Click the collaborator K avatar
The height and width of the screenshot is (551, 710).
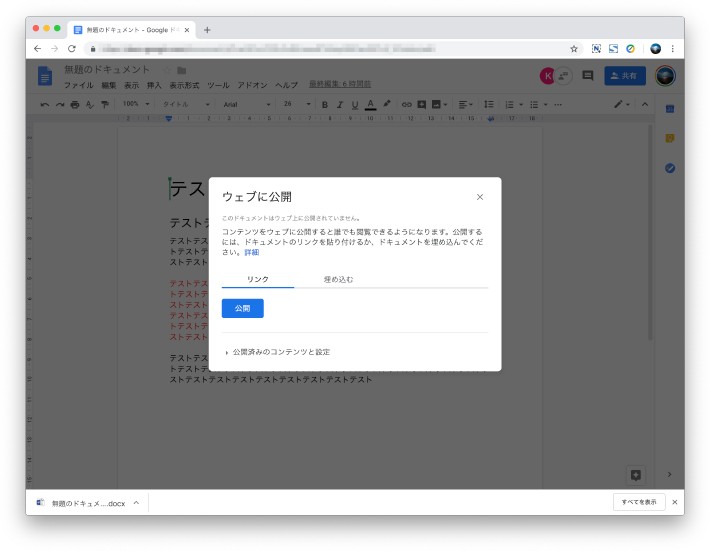547,76
